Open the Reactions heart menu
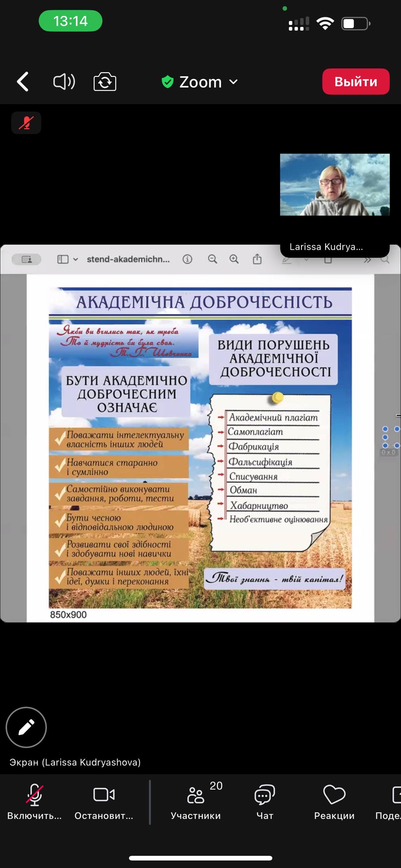Image resolution: width=401 pixels, height=868 pixels. (x=334, y=802)
